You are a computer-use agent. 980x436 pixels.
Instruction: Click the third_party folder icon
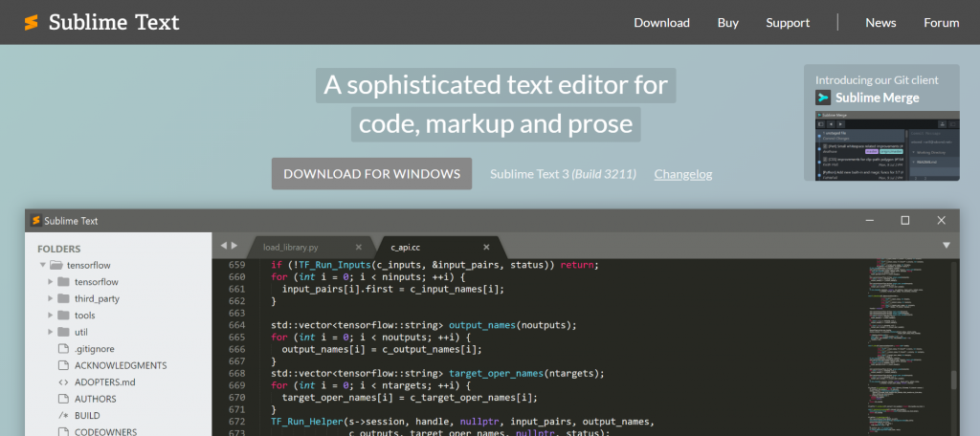[x=63, y=298]
